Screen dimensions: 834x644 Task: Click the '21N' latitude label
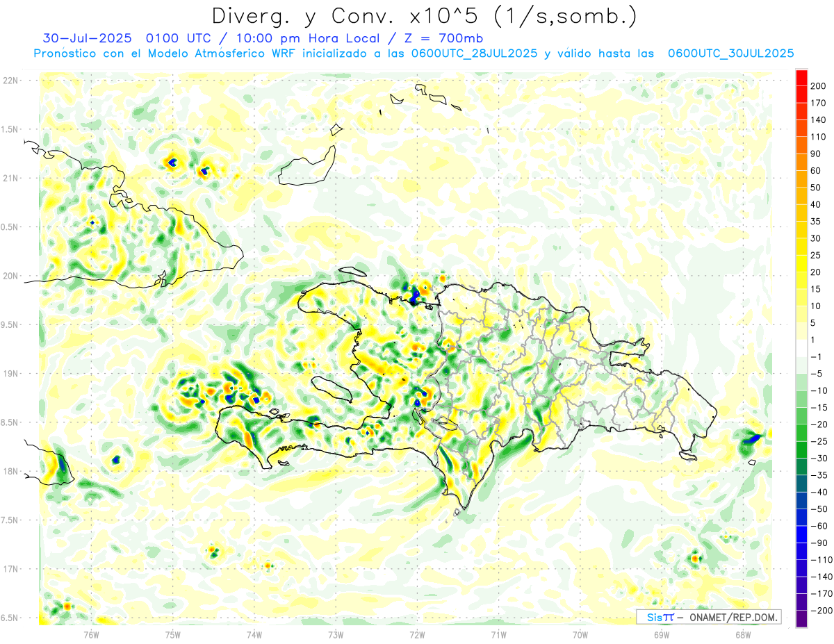[x=10, y=178]
